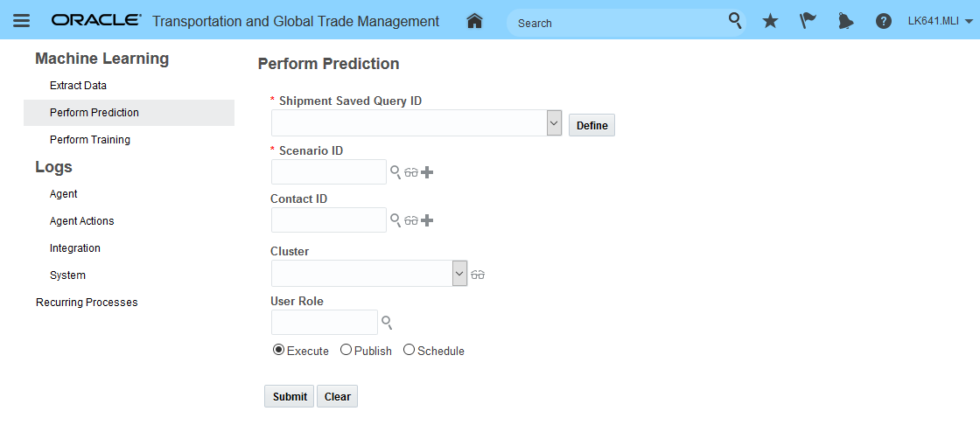Open the Cluster dropdown list
This screenshot has height=439, width=980.
(x=460, y=274)
